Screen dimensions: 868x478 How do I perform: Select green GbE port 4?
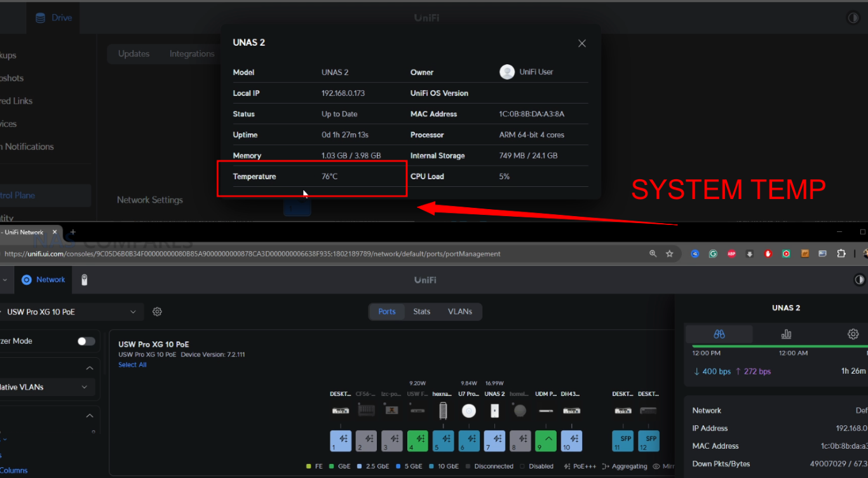(417, 441)
